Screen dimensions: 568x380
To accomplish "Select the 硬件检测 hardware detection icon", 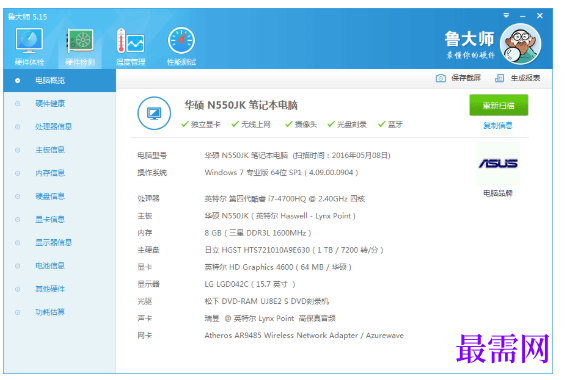I will [80, 46].
